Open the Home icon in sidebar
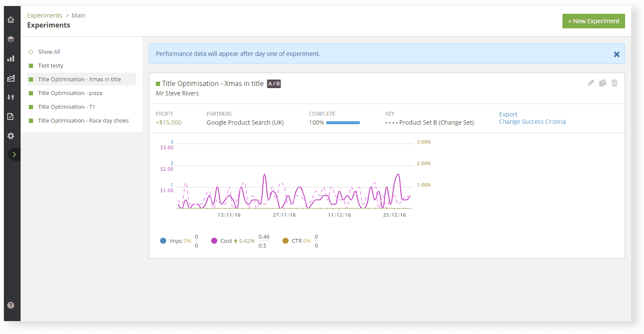644x334 pixels. click(11, 20)
